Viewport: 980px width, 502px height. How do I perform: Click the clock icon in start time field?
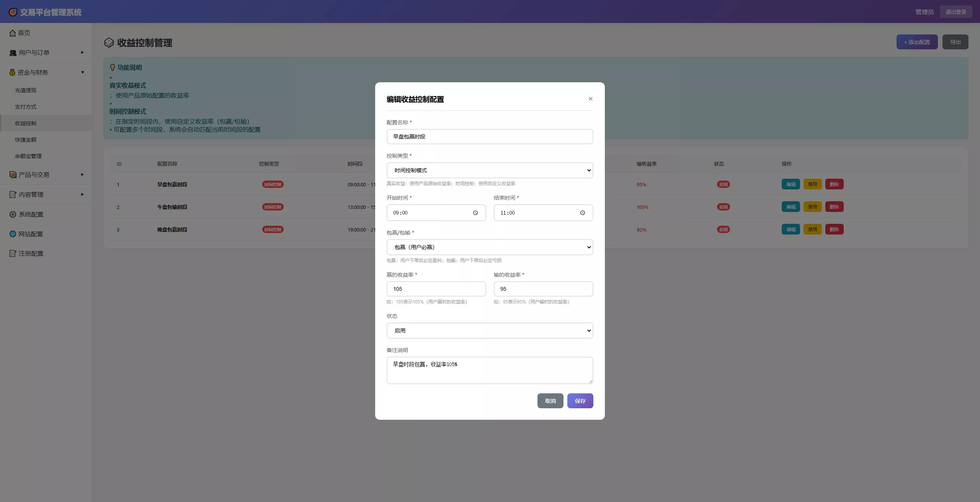coord(475,213)
